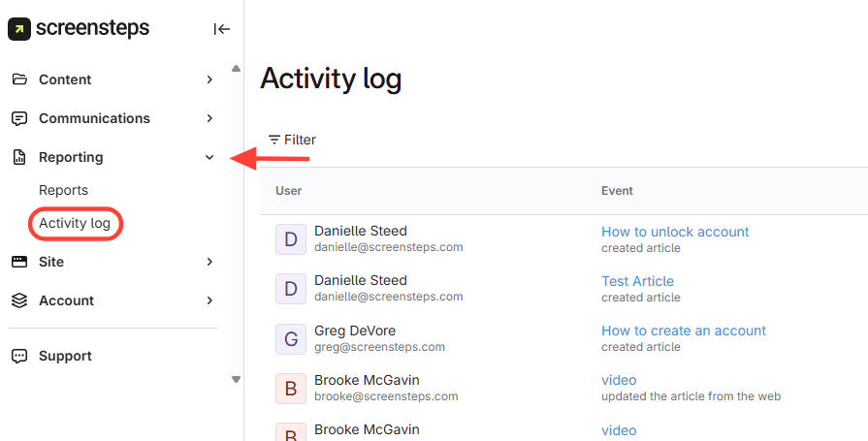The image size is (868, 441).
Task: Click the Site window icon
Action: click(19, 262)
